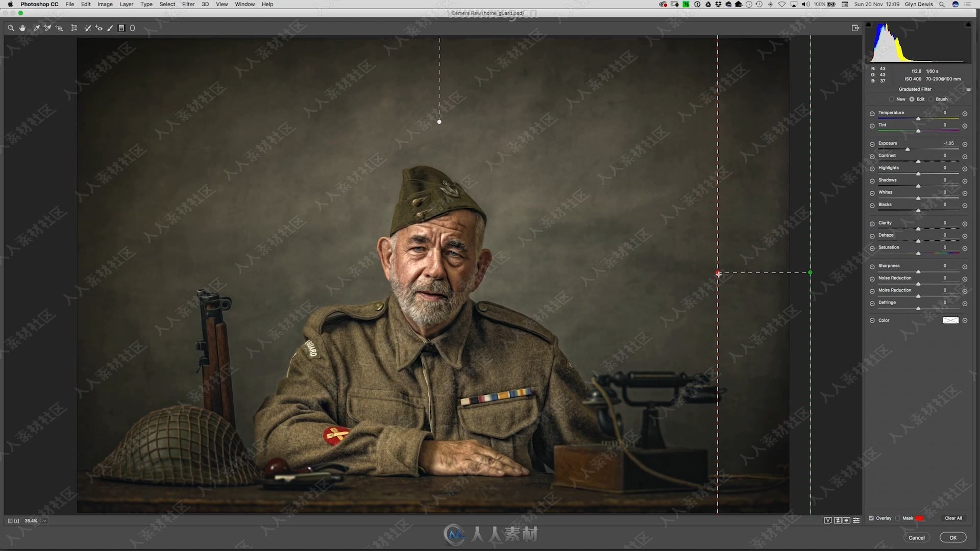Open the zoom level dropdown
This screenshot has height=551, width=980.
click(x=45, y=521)
